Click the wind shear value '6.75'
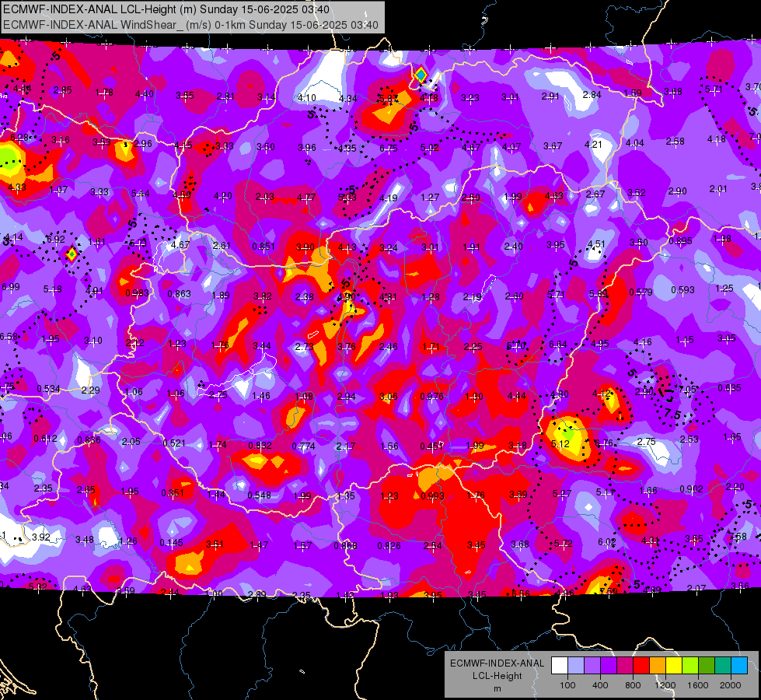Image resolution: width=761 pixels, height=700 pixels. [389, 148]
